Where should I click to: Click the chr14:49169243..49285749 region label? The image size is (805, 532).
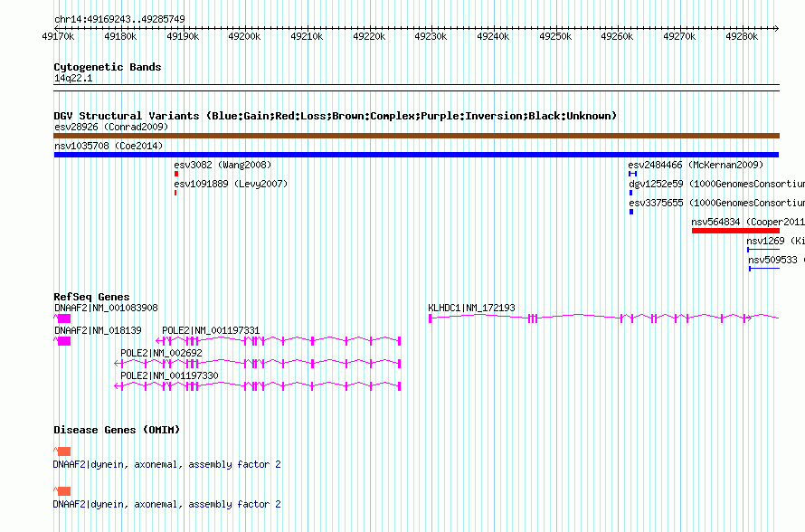[119, 20]
